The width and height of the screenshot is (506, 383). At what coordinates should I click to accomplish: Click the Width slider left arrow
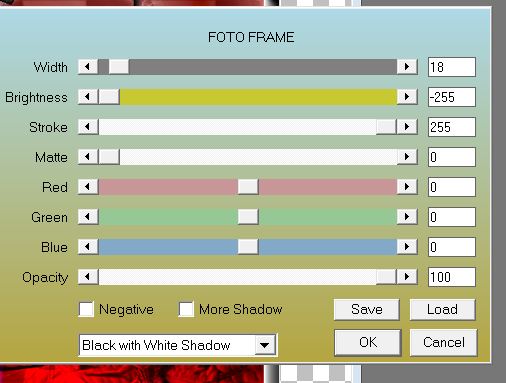(x=88, y=67)
